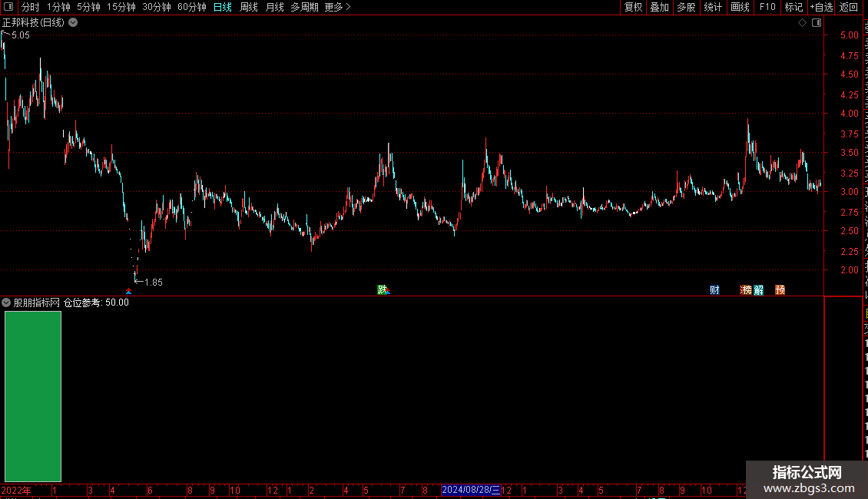This screenshot has height=499, width=868.
Task: Open 画线 drawing tools
Action: [740, 7]
